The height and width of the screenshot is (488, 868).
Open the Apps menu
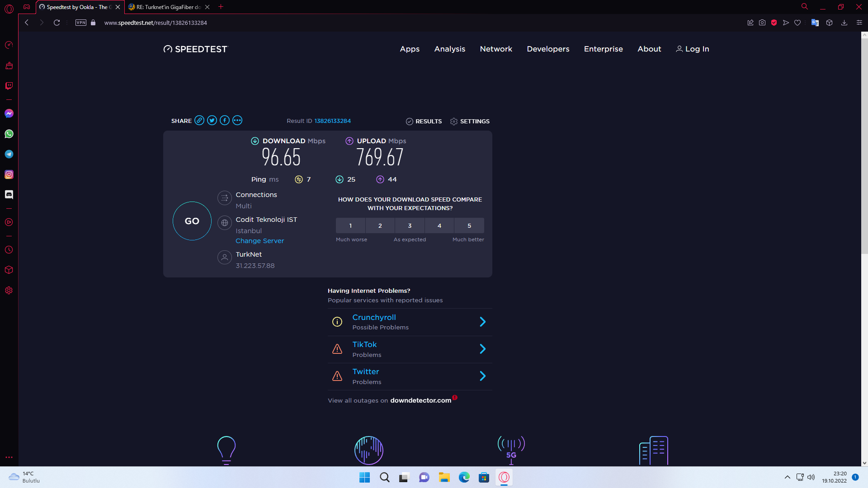coord(410,49)
